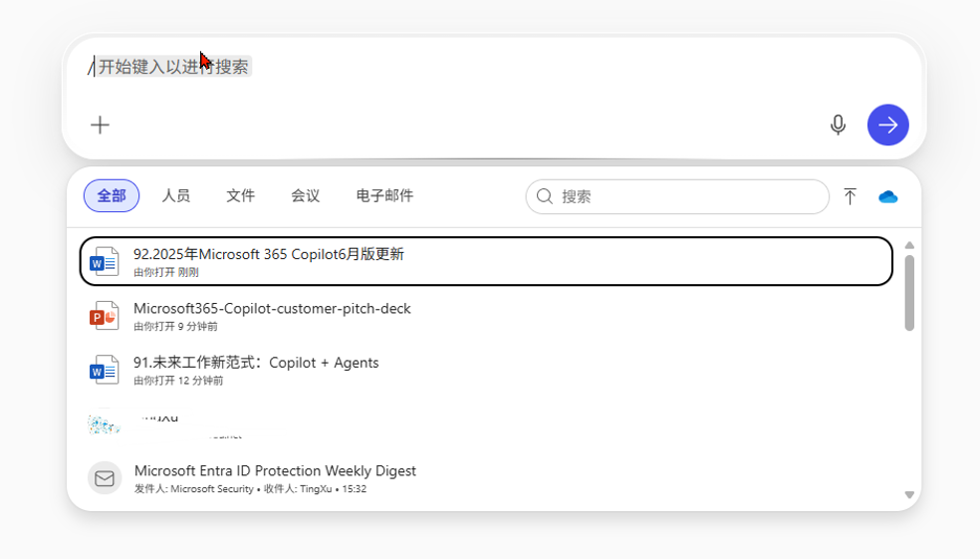Click the 由你打开 9 分钟前 subtitle
This screenshot has height=559, width=980.
[x=175, y=327]
